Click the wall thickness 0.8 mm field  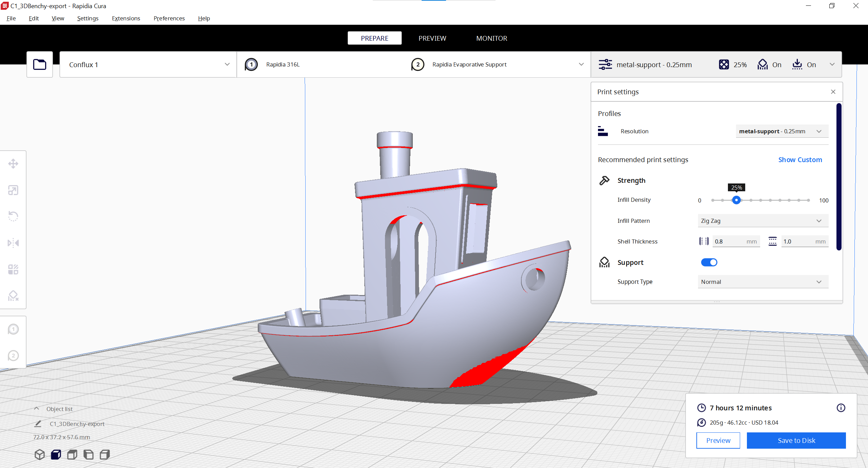click(x=729, y=241)
